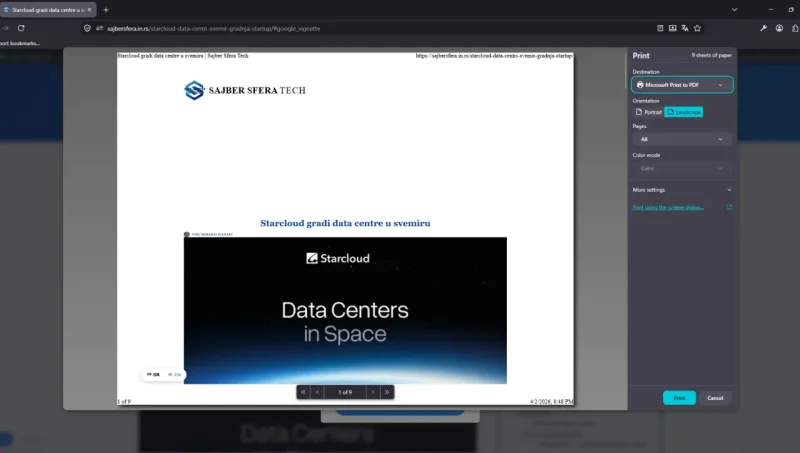Open the Pages dropdown set to All
Screen dimensions: 800x453
(x=682, y=139)
